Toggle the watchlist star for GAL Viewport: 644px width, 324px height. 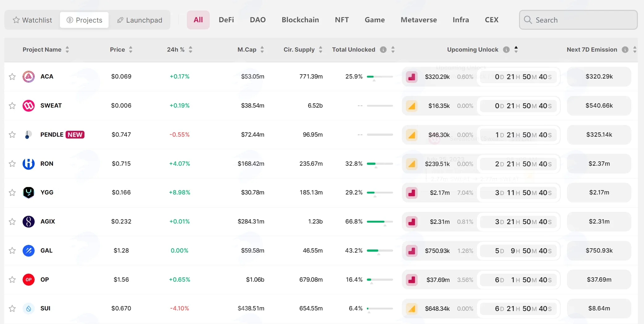click(x=12, y=250)
